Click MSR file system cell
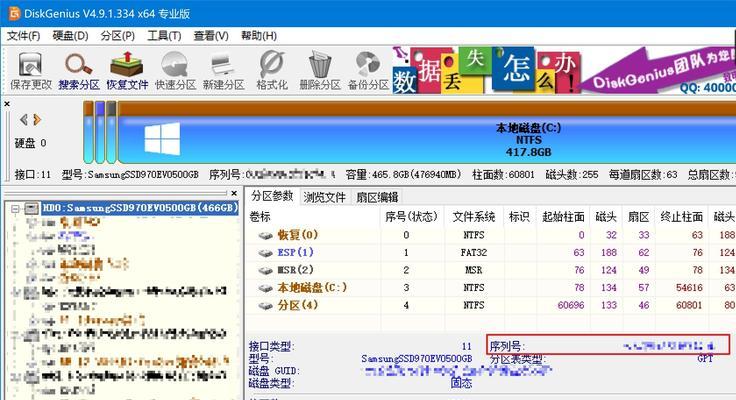Screen dimensions: 736x400 click(474, 270)
